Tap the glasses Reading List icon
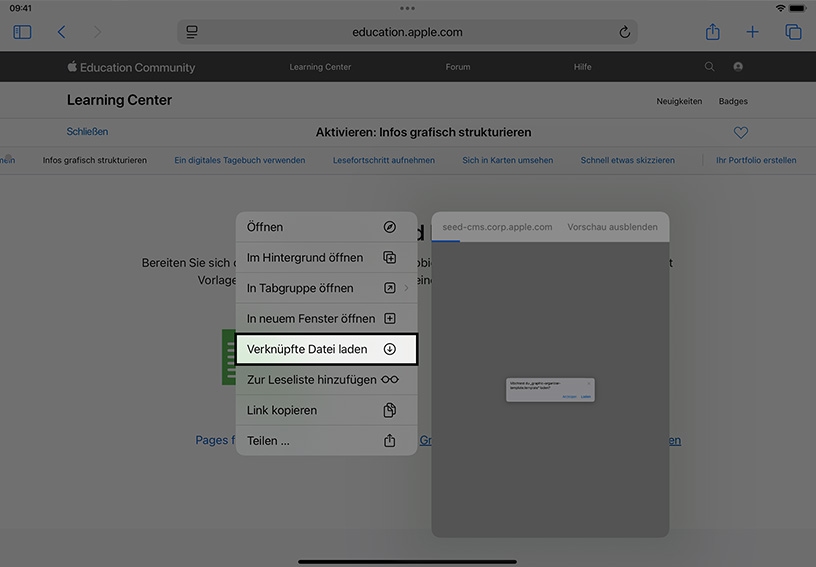Screen dimensions: 816x567 click(x=390, y=380)
